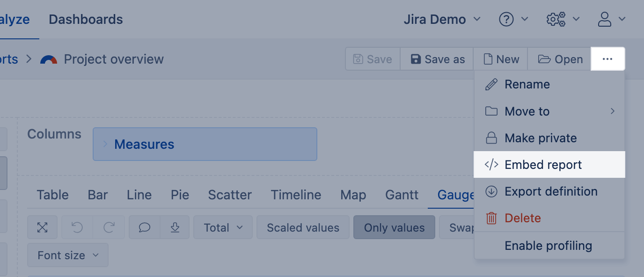Click the Save as button
Image resolution: width=644 pixels, height=277 pixels.
[437, 59]
